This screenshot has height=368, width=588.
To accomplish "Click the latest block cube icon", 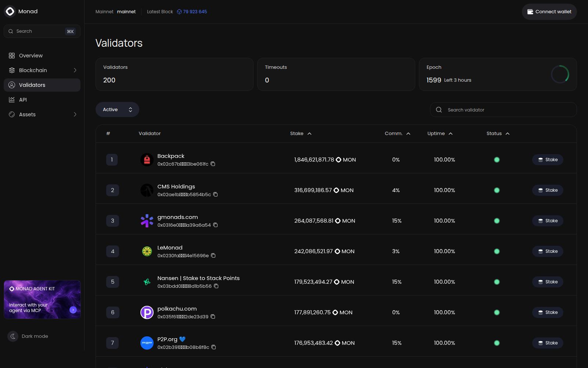I will point(179,12).
